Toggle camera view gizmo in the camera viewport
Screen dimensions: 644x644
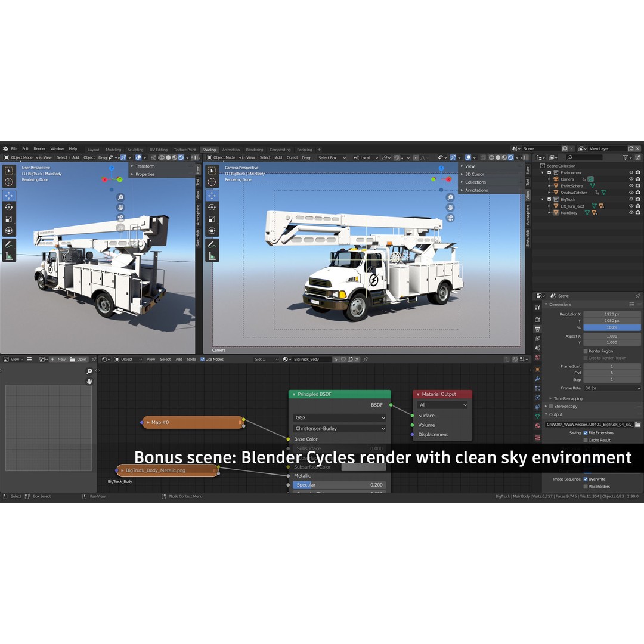point(450,218)
